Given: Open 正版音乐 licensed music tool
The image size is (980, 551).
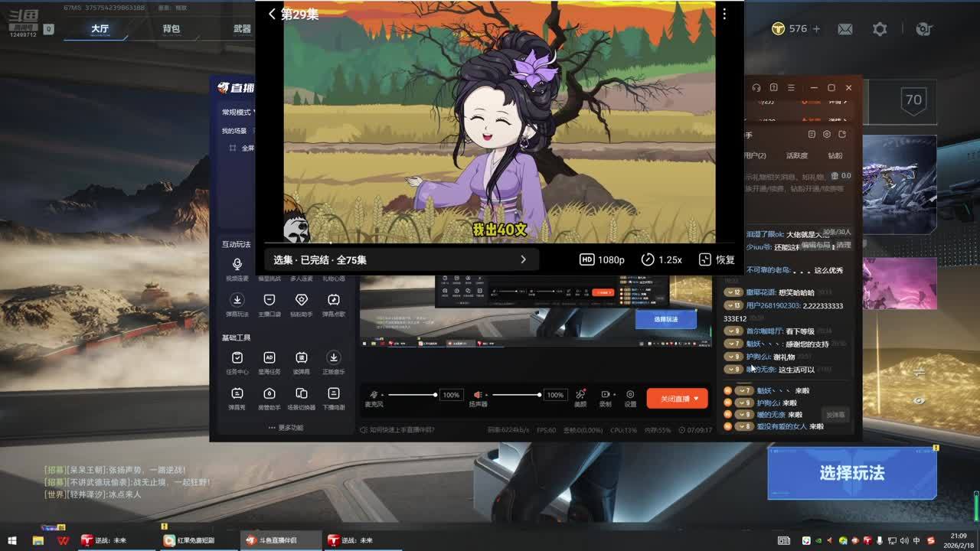Looking at the screenshot, I should tap(334, 362).
